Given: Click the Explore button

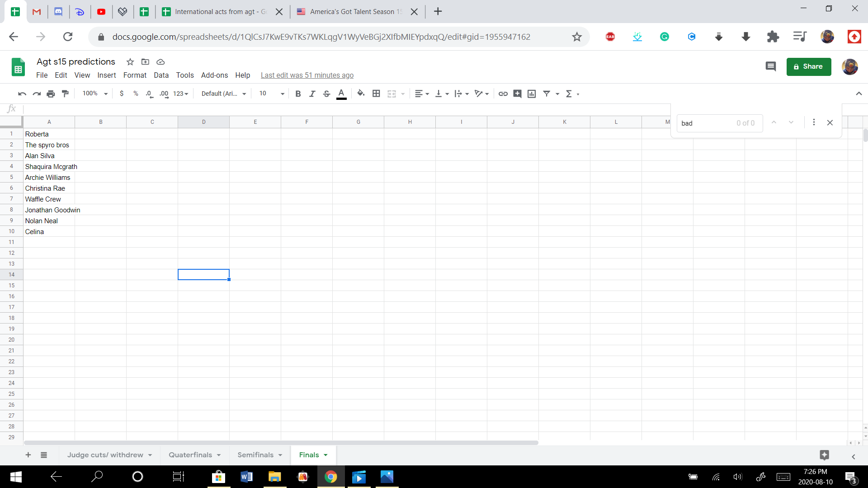Looking at the screenshot, I should tap(824, 455).
